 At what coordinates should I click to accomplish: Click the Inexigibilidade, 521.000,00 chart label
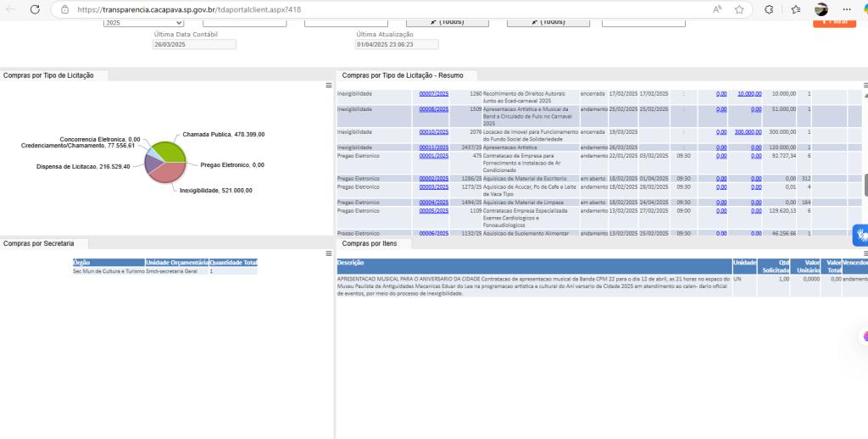click(x=216, y=191)
